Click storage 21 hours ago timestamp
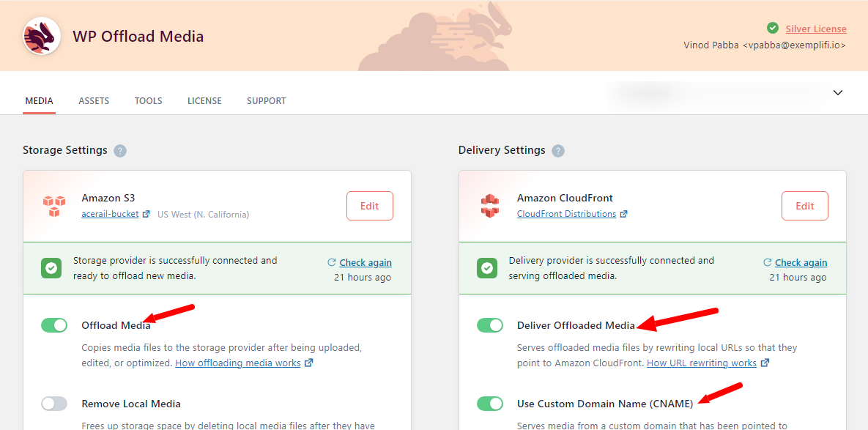 [363, 277]
